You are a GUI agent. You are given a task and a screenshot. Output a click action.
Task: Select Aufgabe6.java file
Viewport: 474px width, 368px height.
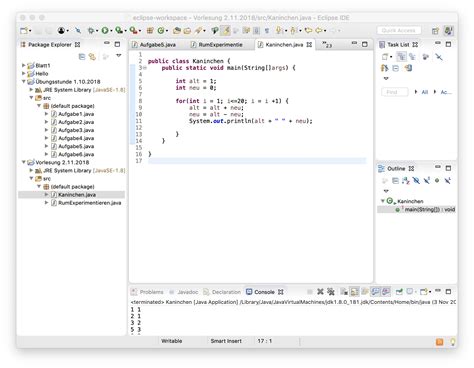[76, 154]
